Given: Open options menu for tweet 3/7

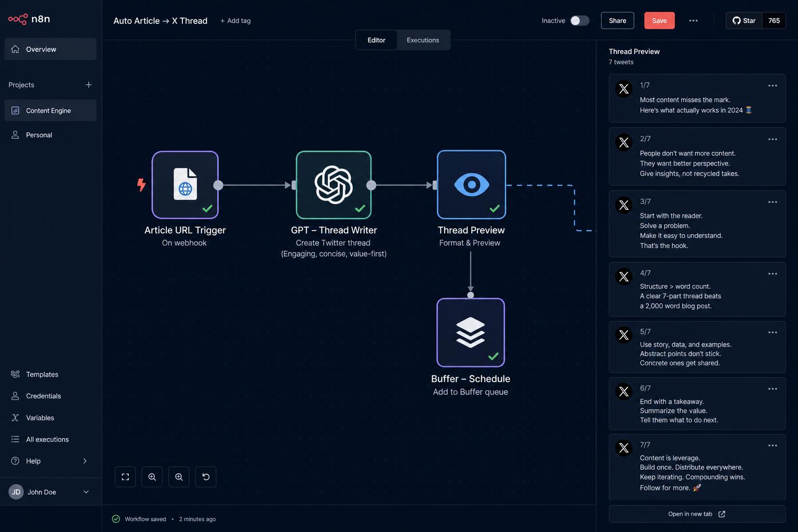Looking at the screenshot, I should coord(773,202).
